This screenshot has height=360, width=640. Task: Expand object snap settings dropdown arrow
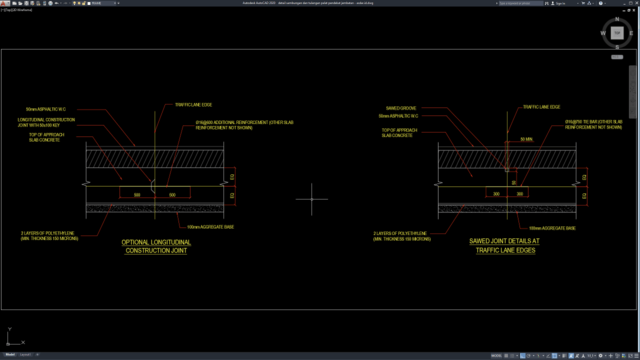560,356
